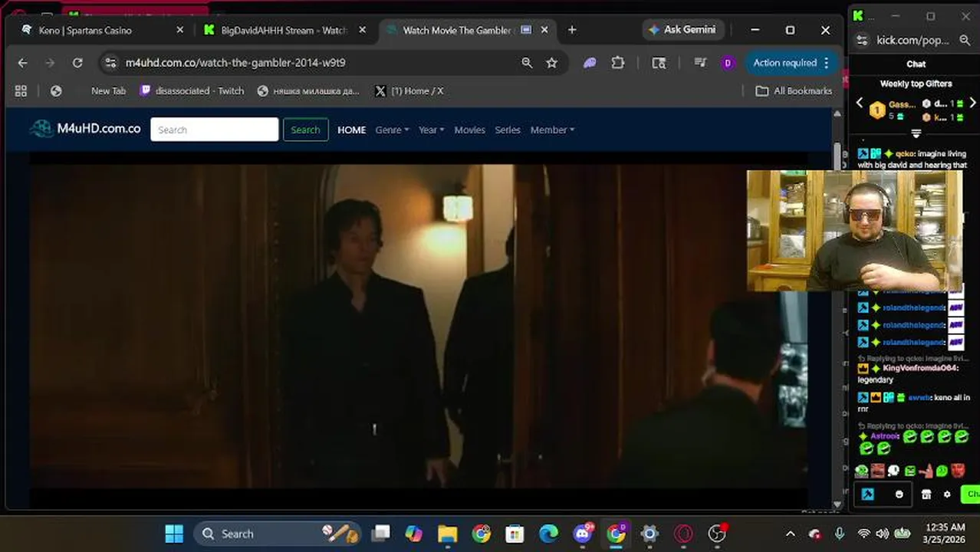Expand the Member dropdown
This screenshot has width=980, height=552.
552,130
